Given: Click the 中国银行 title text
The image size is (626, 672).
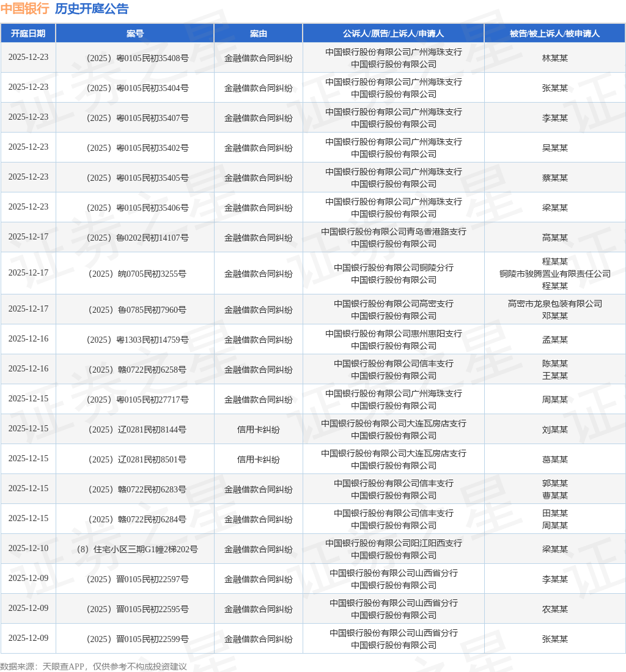Looking at the screenshot, I should click(25, 9).
